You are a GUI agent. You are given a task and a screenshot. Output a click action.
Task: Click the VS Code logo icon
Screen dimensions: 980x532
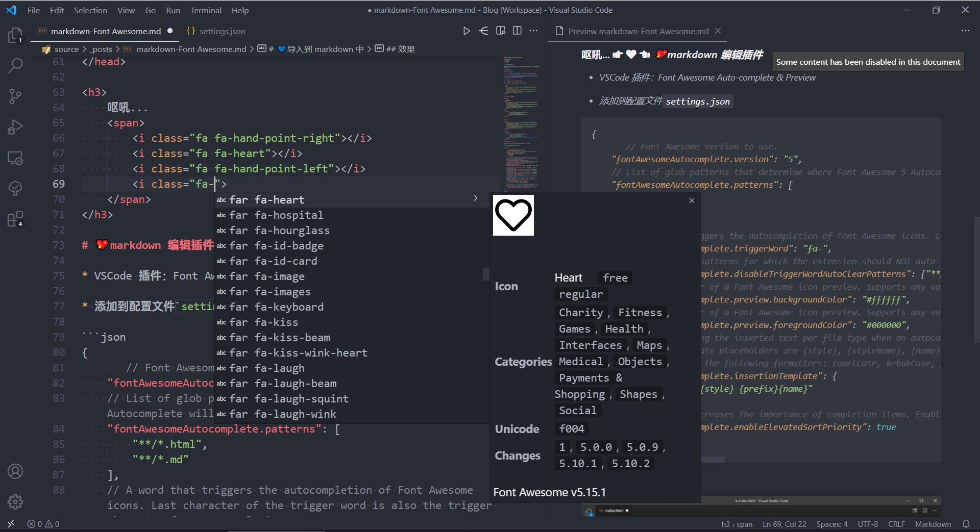[11, 10]
